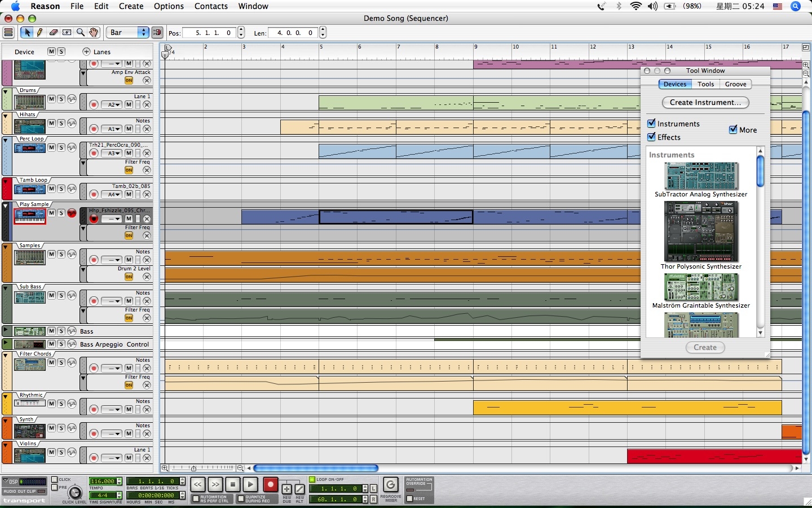The height and width of the screenshot is (508, 812).
Task: Select SubTractor Analog Synthesizer thumbnail
Action: [701, 176]
